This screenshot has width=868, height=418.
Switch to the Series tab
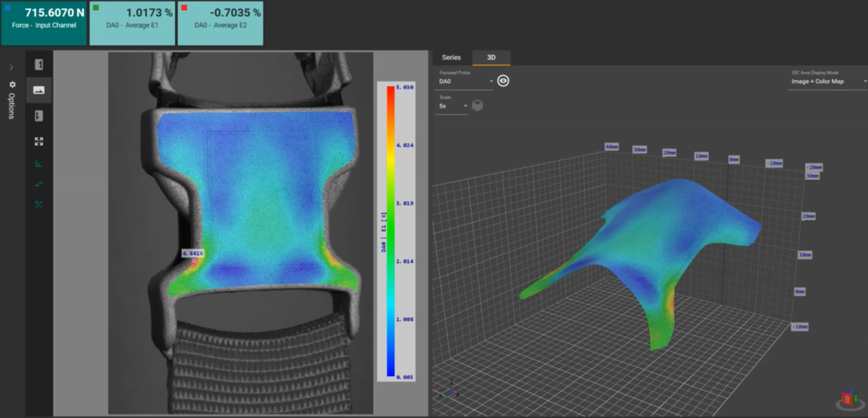tap(451, 58)
